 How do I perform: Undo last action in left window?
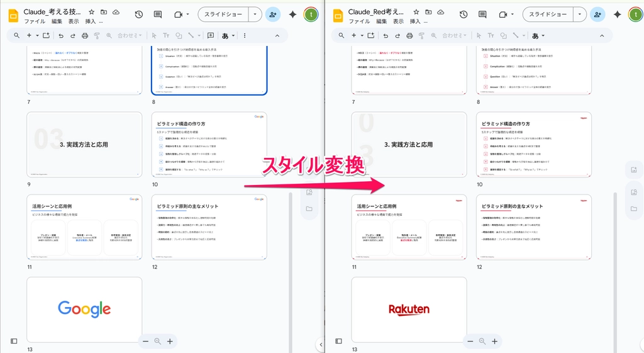(x=61, y=36)
